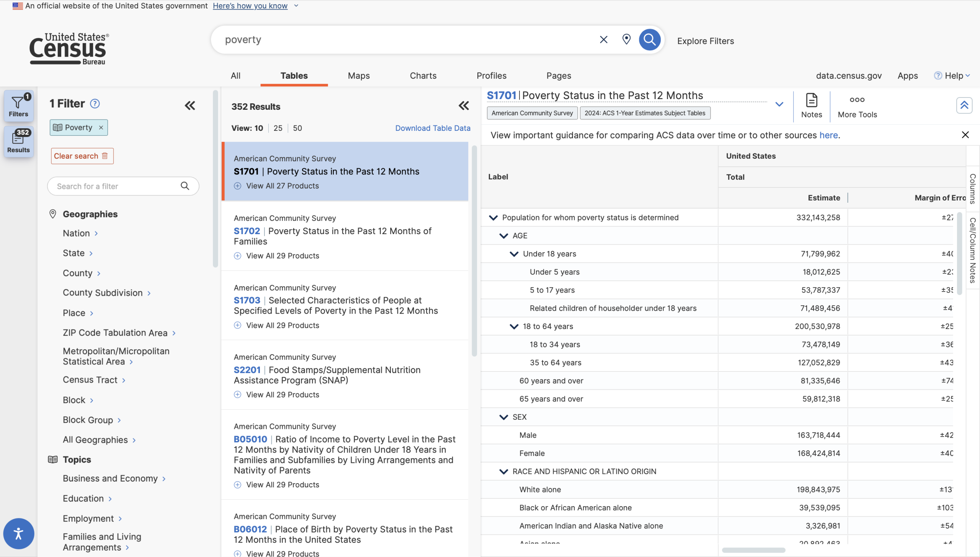Remove the Poverty filter chip

coord(101,128)
